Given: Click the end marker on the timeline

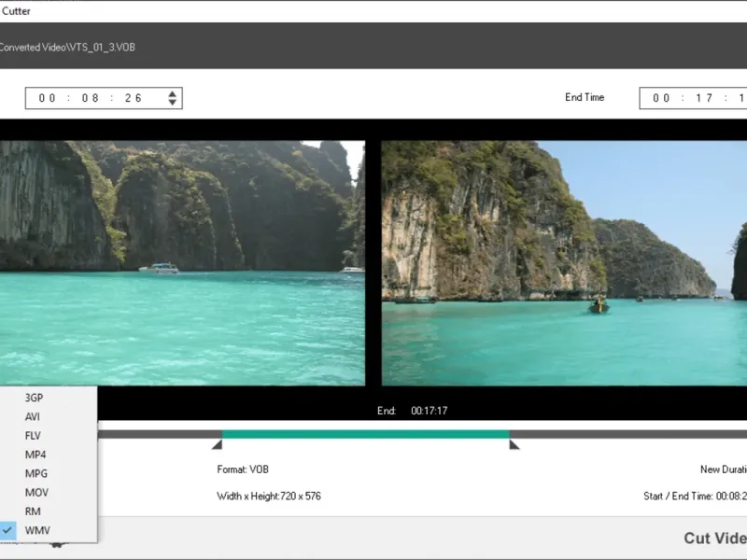Looking at the screenshot, I should pos(514,445).
